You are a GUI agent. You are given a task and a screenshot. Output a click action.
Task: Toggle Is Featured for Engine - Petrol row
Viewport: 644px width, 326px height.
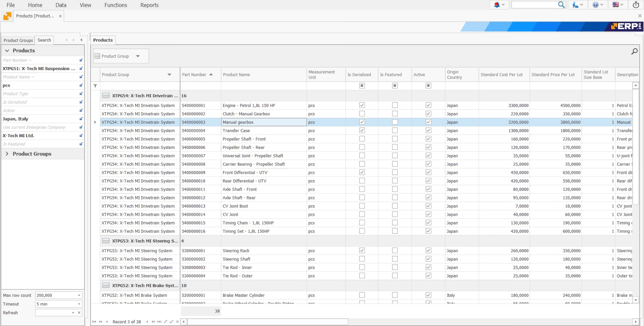point(395,105)
